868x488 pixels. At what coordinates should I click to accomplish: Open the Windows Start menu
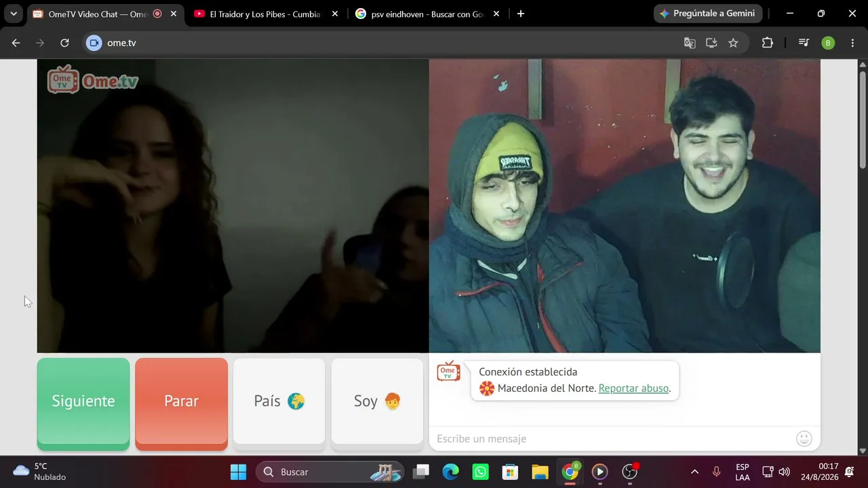(238, 472)
